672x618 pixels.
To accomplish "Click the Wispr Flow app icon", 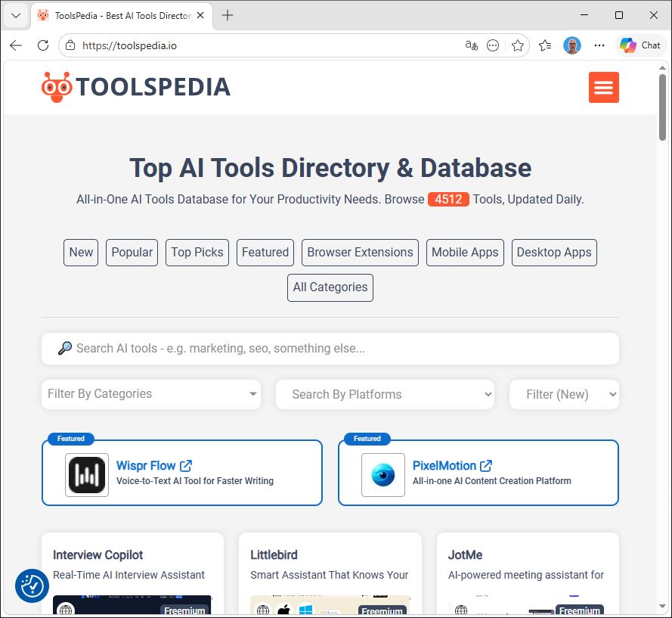I will pos(87,475).
